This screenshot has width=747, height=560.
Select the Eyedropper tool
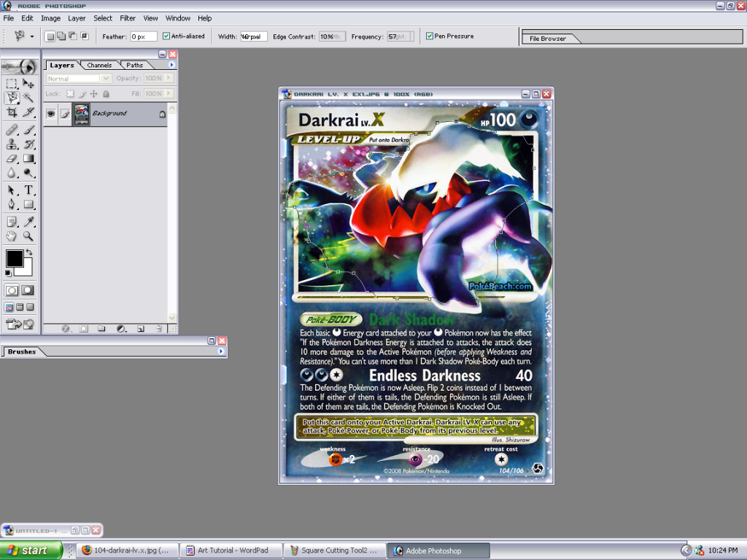tap(28, 222)
